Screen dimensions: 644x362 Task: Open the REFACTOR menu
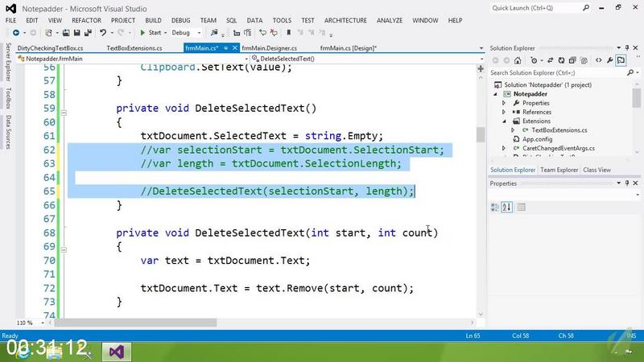[86, 20]
